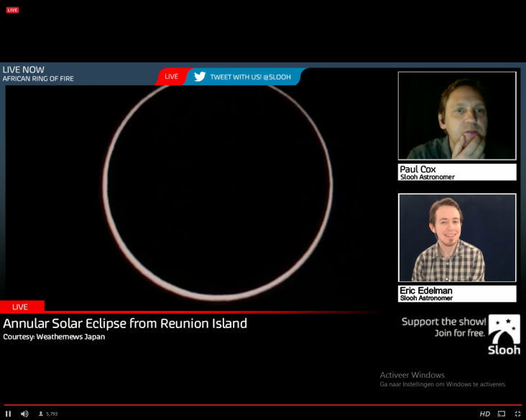Pause the live video stream
The width and height of the screenshot is (526, 420).
tap(9, 414)
